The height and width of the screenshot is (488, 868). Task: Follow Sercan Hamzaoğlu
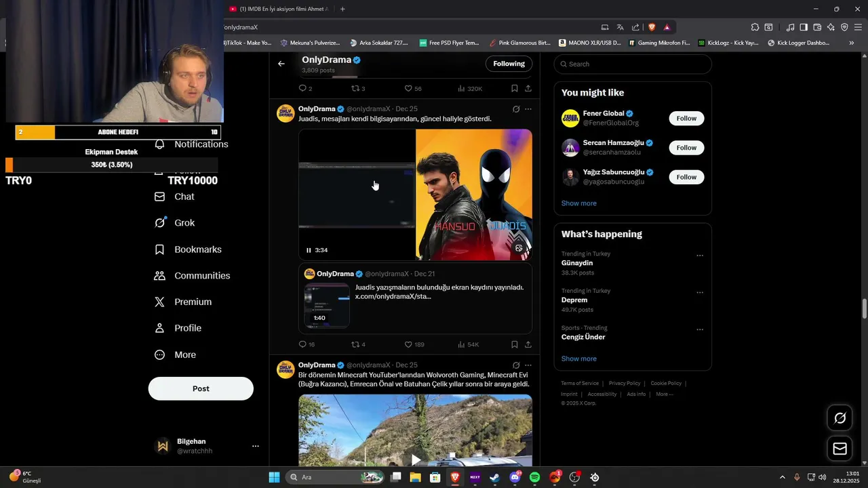[686, 148]
